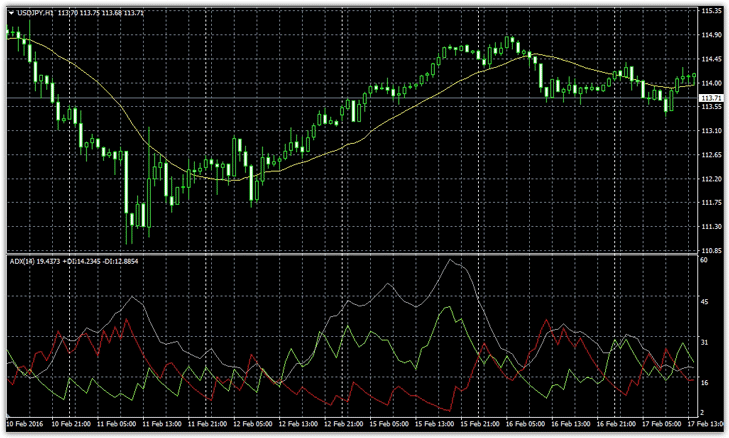Click the current price tag 113.71
729x438 pixels.
click(x=712, y=97)
